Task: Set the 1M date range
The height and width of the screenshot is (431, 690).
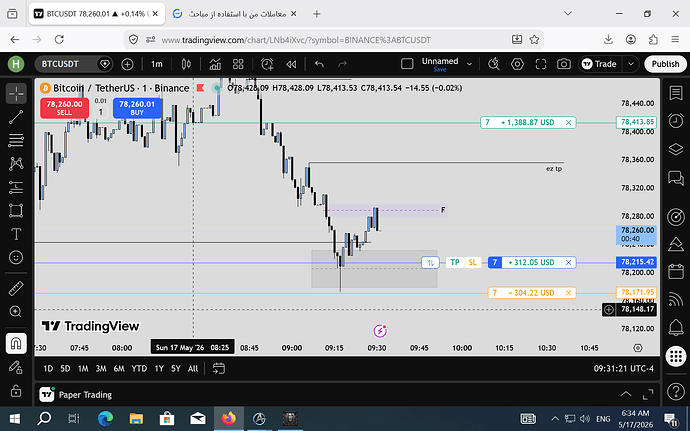Action: pyautogui.click(x=83, y=368)
